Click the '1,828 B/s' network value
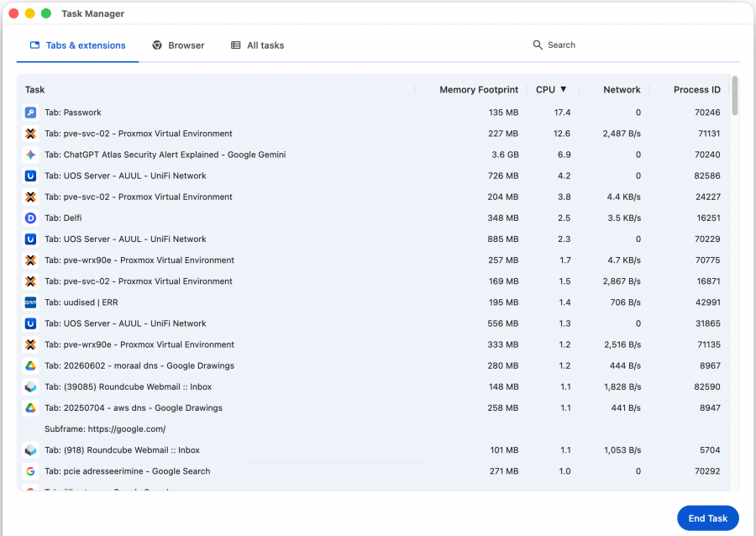The image size is (756, 536). [622, 386]
